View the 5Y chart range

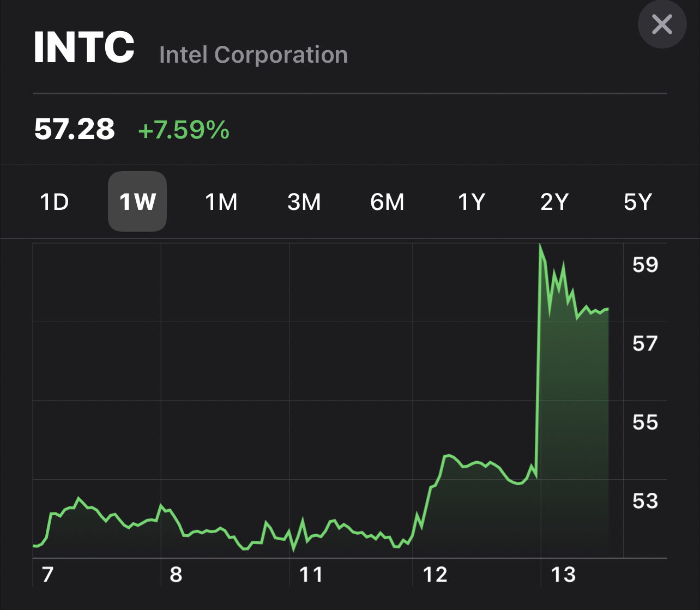click(637, 202)
